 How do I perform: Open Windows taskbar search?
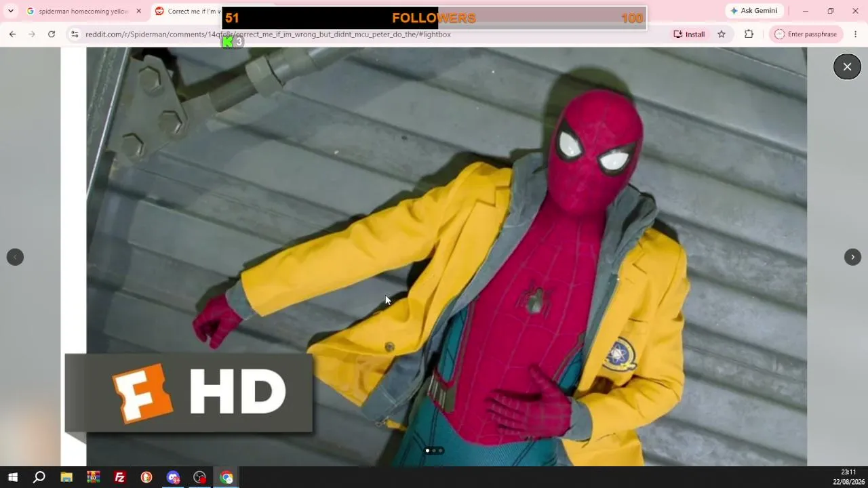39,477
